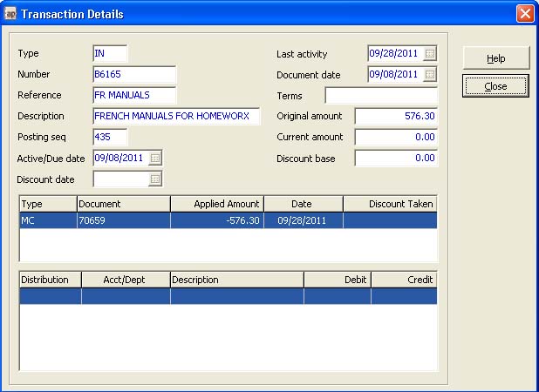Click the Discount Taken column header
This screenshot has height=392, width=539.
pyautogui.click(x=389, y=204)
